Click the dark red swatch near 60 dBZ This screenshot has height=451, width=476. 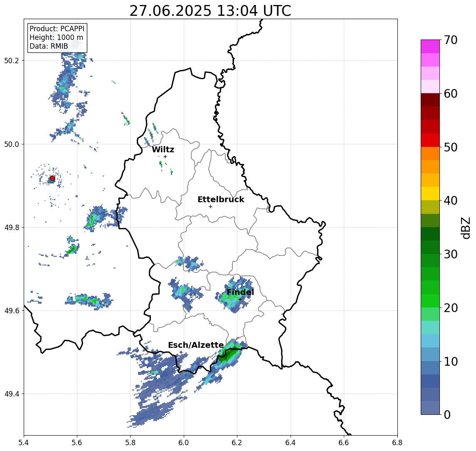430,100
